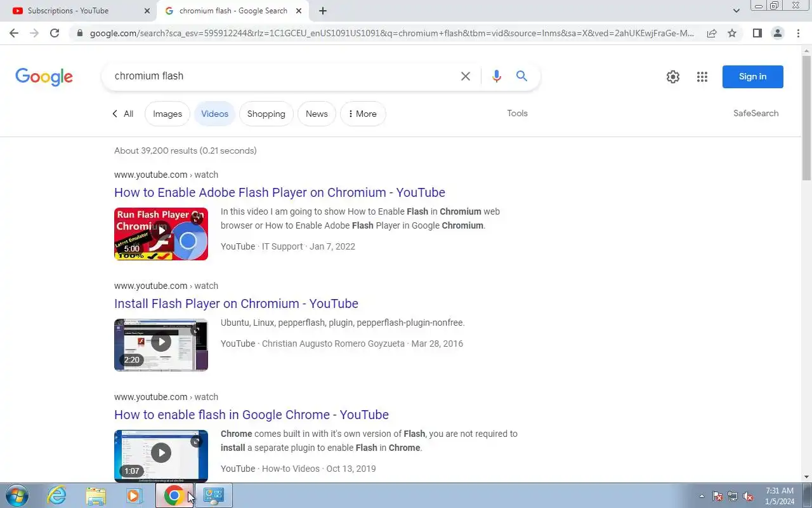812x508 pixels.
Task: Open the Windows Start menu
Action: point(16,496)
